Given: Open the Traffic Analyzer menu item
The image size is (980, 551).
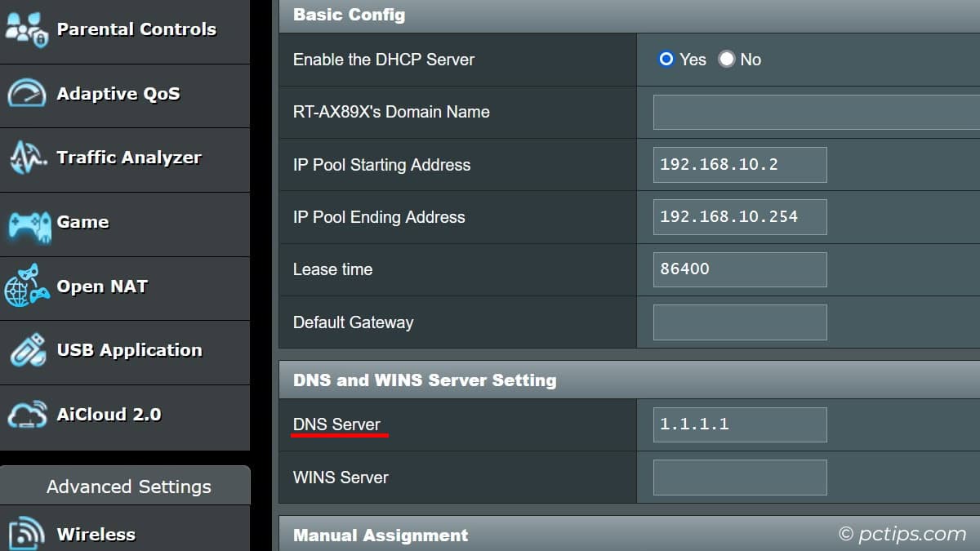Looking at the screenshot, I should point(128,158).
